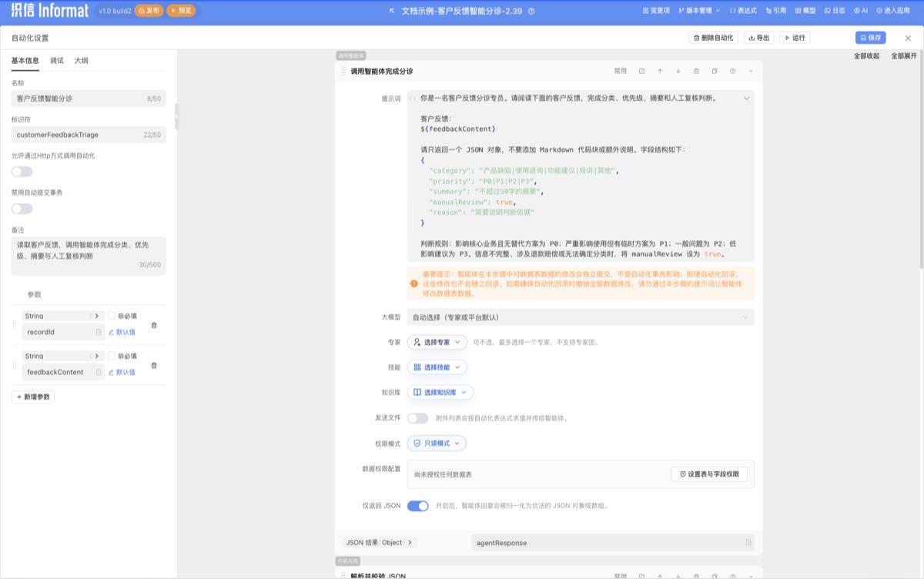Collapse the 提示词 editor with its chevron

tap(745, 99)
